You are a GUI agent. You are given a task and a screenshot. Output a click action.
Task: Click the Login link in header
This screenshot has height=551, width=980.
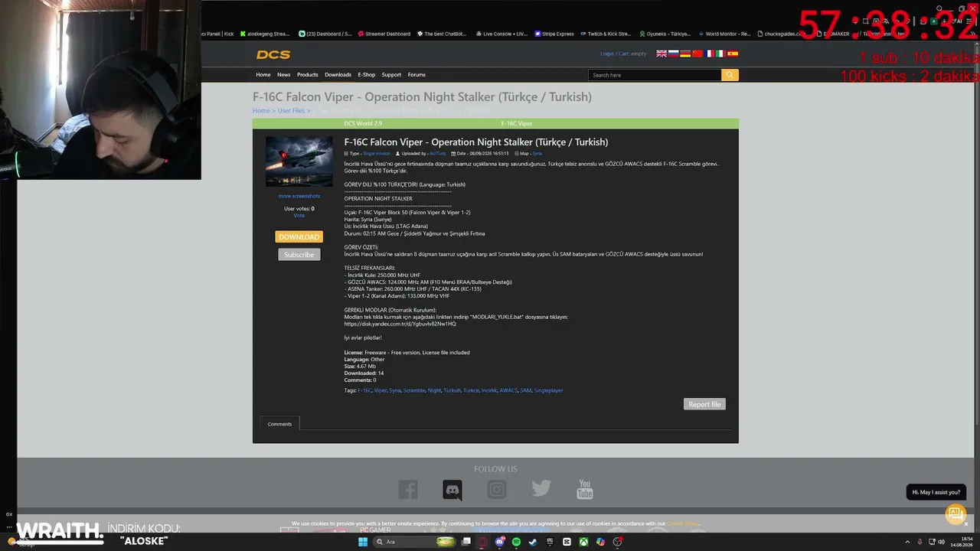[607, 54]
